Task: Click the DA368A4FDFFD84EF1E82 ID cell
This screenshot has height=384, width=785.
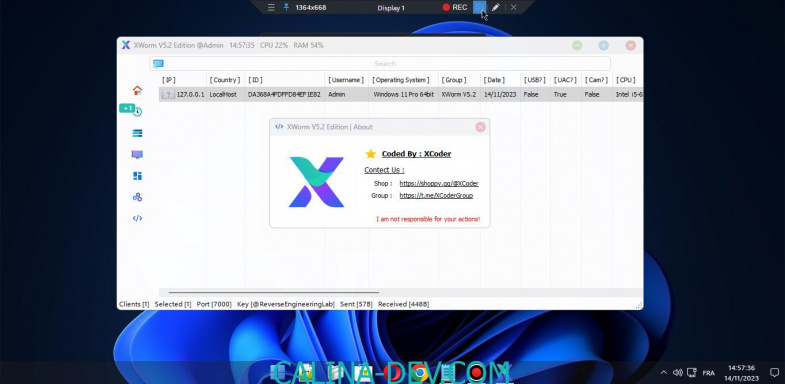Action: coord(284,94)
